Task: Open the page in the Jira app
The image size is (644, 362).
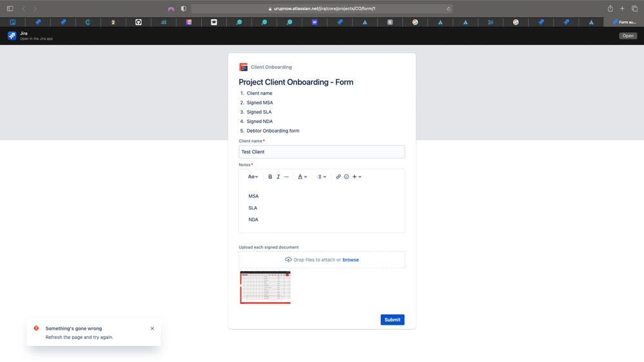Action: pyautogui.click(x=628, y=35)
